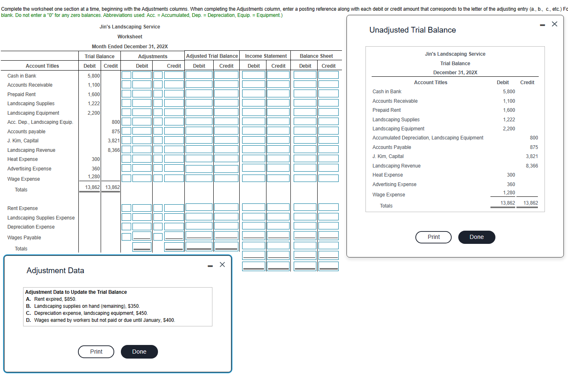Select Heat Expense income statement debit field
This screenshot has height=392, width=568.
(x=253, y=158)
